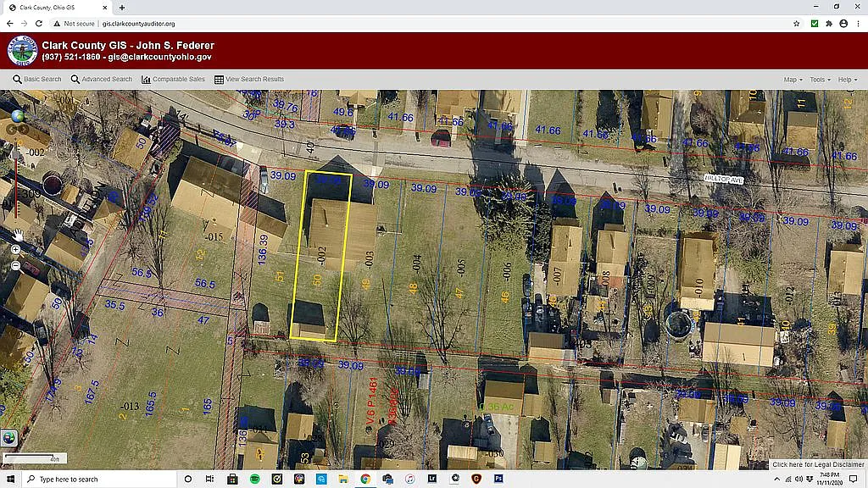Open the Map dropdown menu
This screenshot has width=868, height=488.
tap(793, 80)
